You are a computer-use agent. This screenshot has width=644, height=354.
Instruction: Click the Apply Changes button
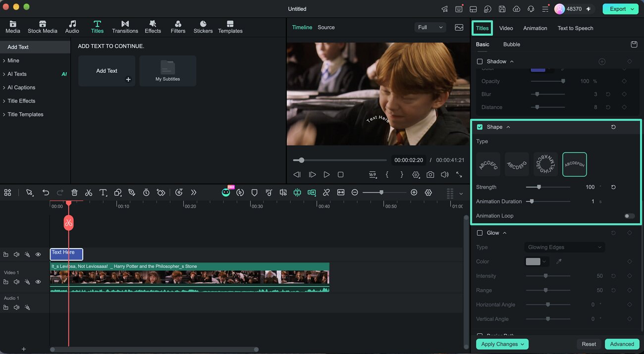click(x=502, y=344)
